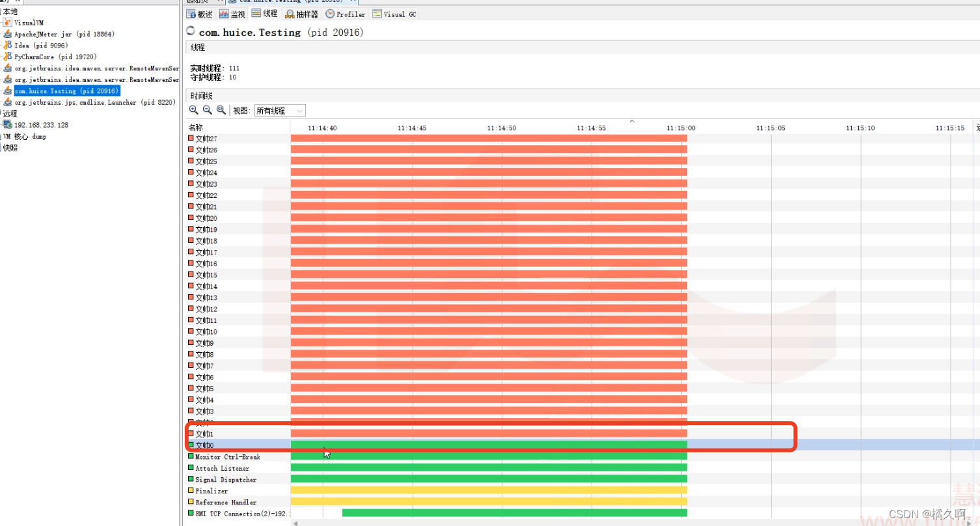Click thread state square for 文帅19
980x526 pixels.
191,229
